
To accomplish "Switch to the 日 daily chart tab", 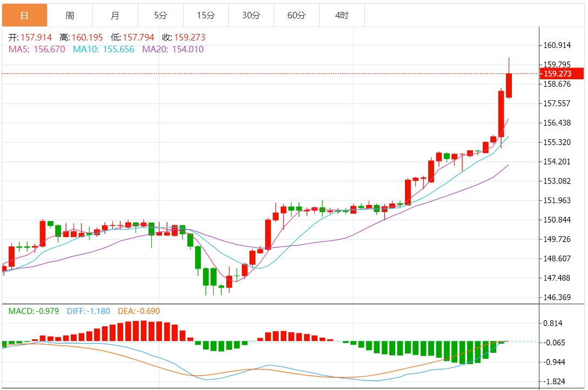I will (24, 15).
